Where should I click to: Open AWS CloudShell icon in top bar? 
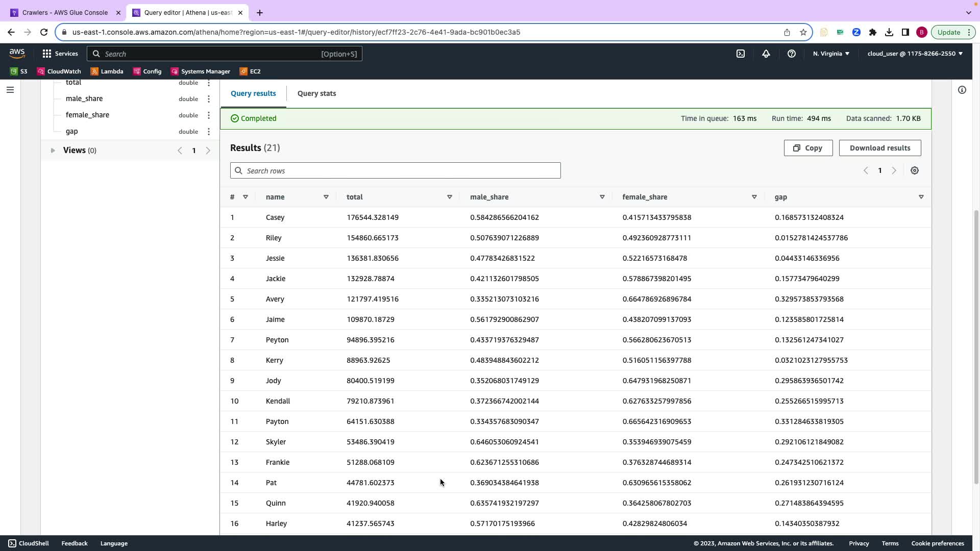[x=741, y=54]
